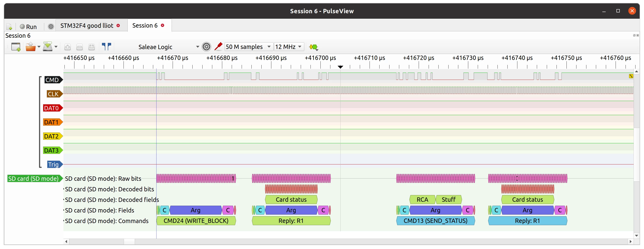The width and height of the screenshot is (644, 249).
Task: Open the device configuration gear icon
Action: pos(206,47)
